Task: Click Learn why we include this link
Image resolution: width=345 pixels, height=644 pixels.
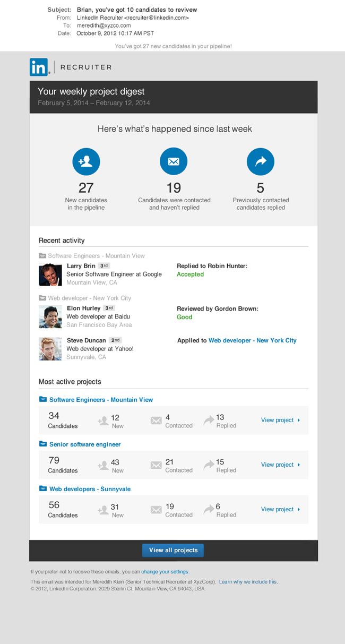Action: [248, 582]
